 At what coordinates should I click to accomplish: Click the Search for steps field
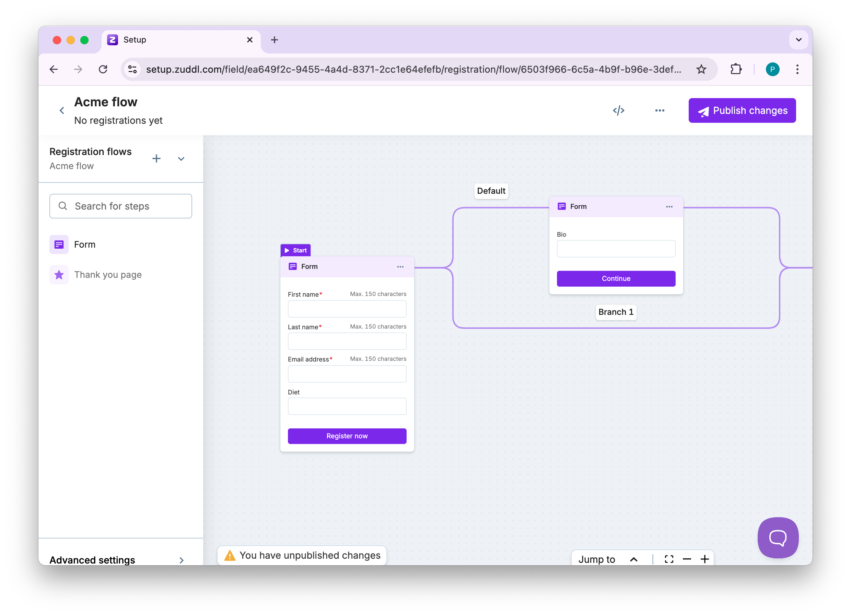[121, 206]
